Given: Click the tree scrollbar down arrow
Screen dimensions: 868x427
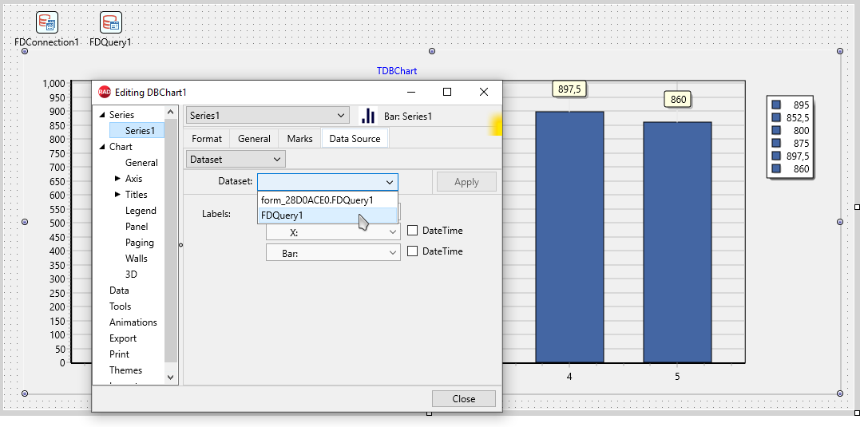Looking at the screenshot, I should [171, 377].
